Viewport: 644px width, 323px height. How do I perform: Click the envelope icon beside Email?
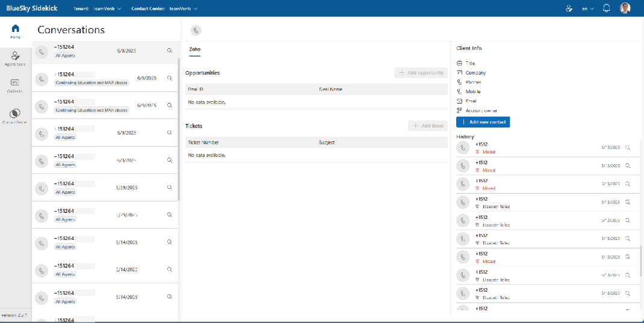[459, 101]
